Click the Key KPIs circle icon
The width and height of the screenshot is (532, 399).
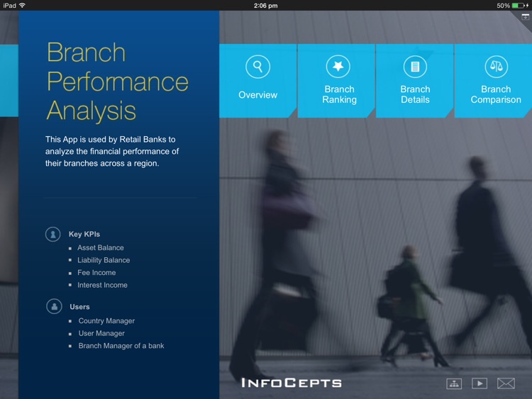pos(53,235)
